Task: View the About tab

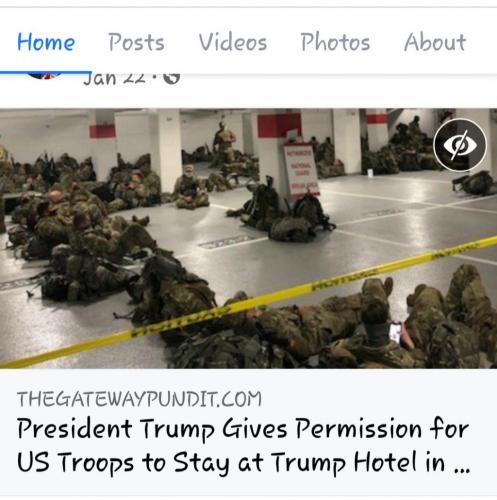Action: pyautogui.click(x=435, y=42)
